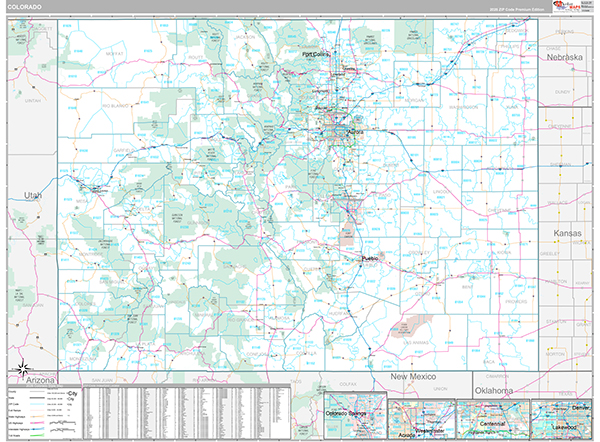Click the ROUTT county label

196,57
